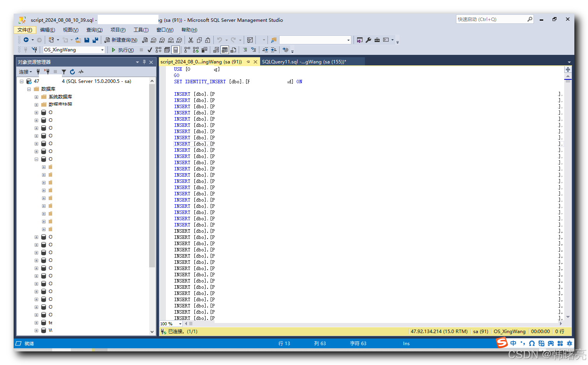Expand the 系统数据库 folder

tap(36, 97)
